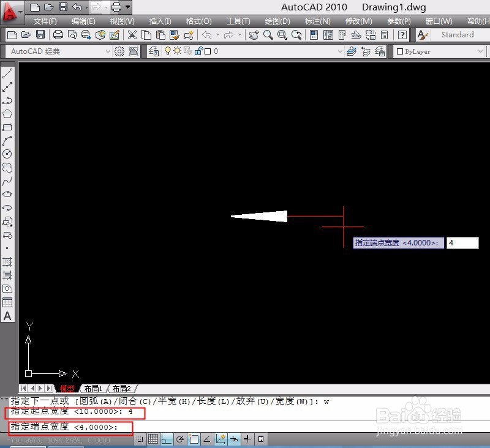Select the Make Block tool
Screen dimensions: 490x448
[7, 235]
